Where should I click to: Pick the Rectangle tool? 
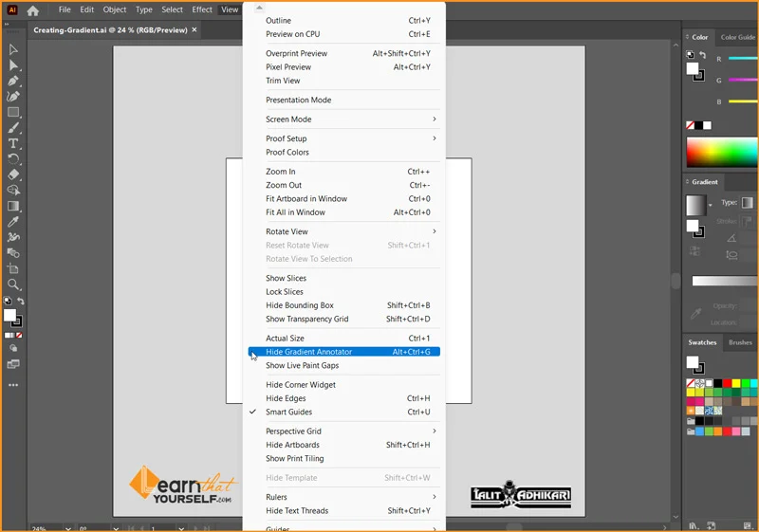(x=13, y=112)
